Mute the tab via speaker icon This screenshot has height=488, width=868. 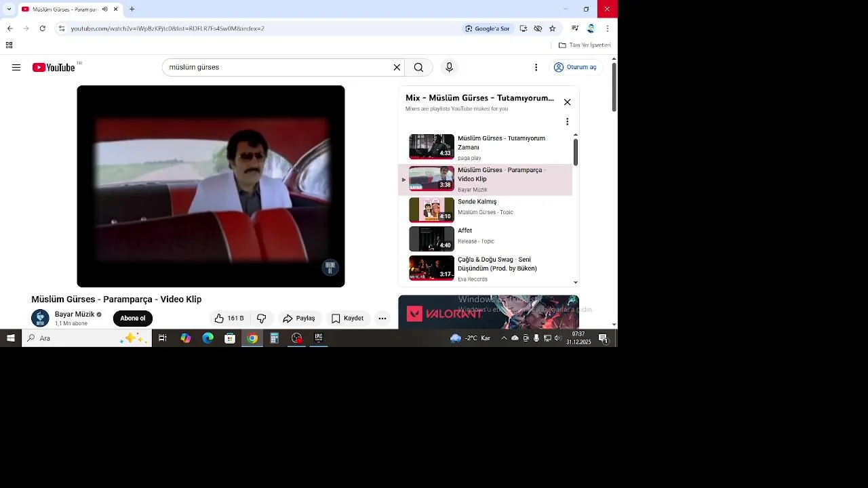104,9
